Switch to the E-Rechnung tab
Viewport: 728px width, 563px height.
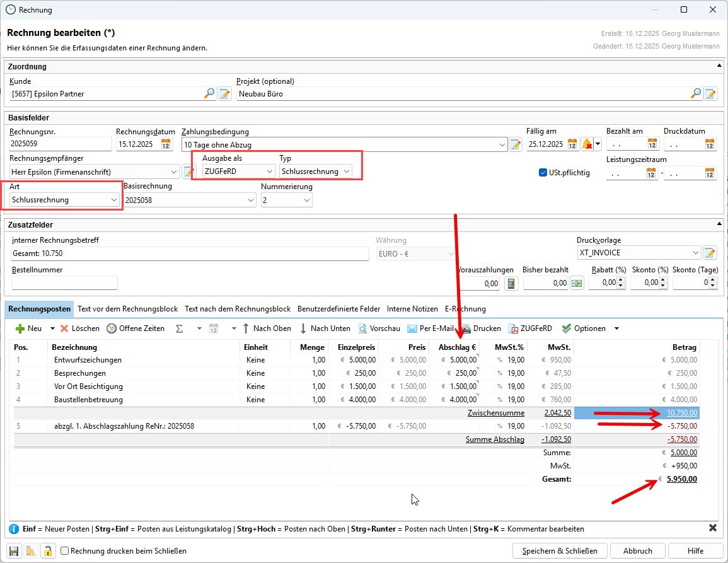click(x=465, y=309)
